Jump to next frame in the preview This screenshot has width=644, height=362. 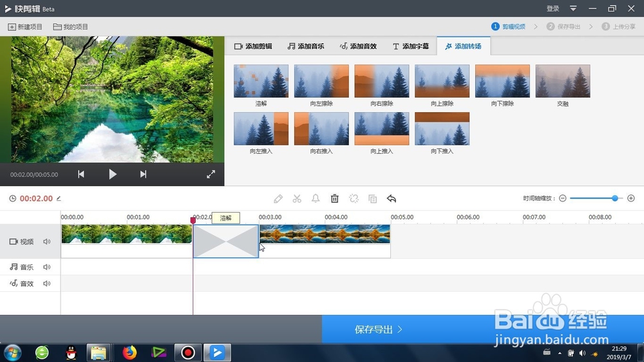(143, 174)
